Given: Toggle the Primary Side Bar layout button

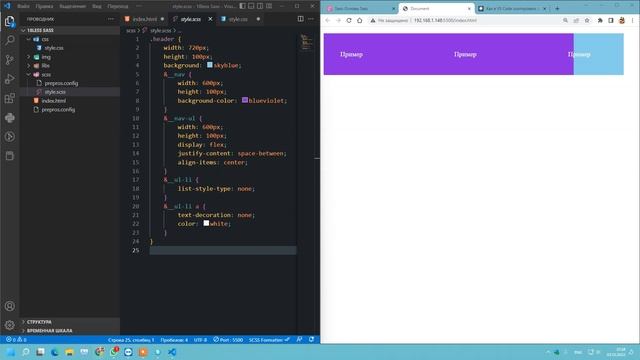Looking at the screenshot, I should (x=242, y=6).
